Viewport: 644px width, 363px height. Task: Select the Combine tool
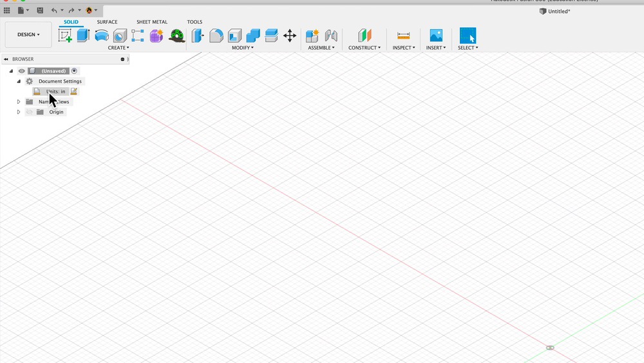coord(253,35)
